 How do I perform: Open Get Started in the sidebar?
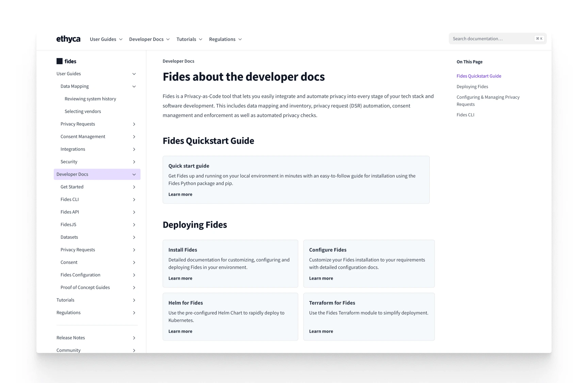[x=72, y=187]
